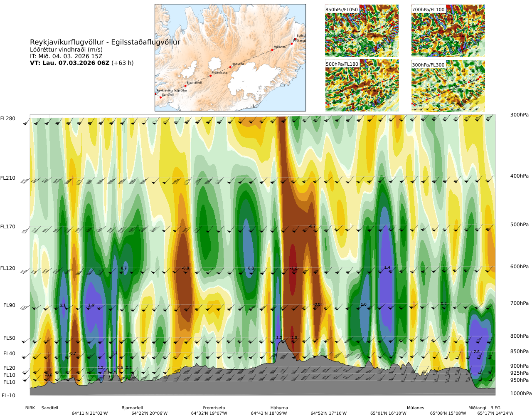Screen dimensions: 532x418
Task: Select the FL120 flight level label
Action: pyautogui.click(x=8, y=268)
